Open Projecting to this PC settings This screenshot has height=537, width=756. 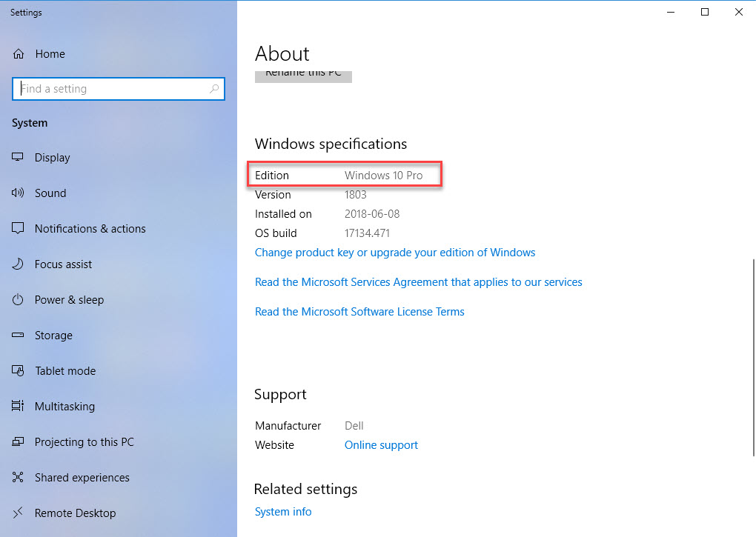click(84, 442)
